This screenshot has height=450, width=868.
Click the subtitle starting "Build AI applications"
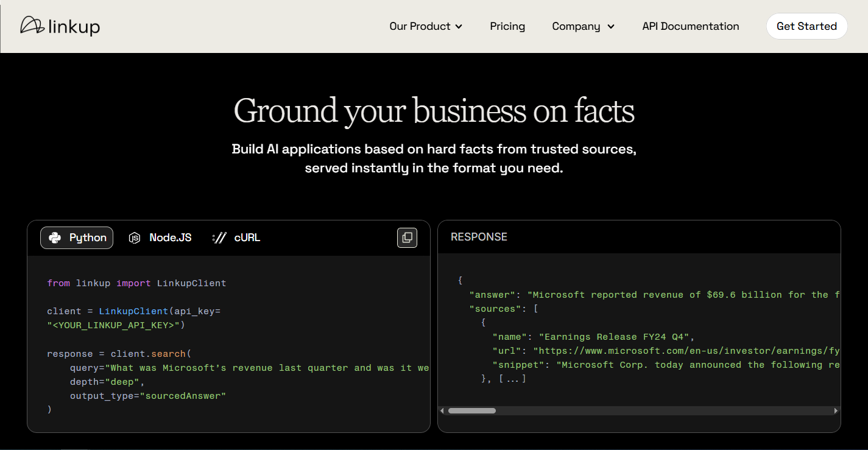pyautogui.click(x=434, y=158)
